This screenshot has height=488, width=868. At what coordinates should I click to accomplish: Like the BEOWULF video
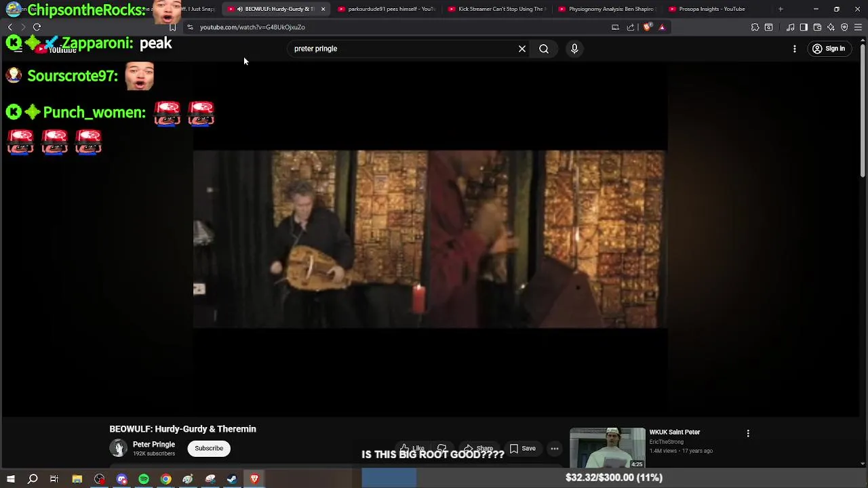coord(412,448)
